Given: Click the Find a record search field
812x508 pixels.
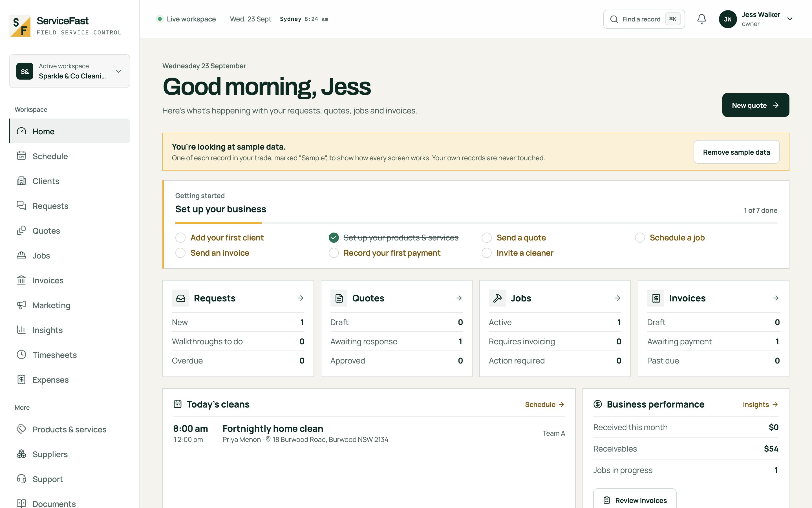Looking at the screenshot, I should (644, 19).
